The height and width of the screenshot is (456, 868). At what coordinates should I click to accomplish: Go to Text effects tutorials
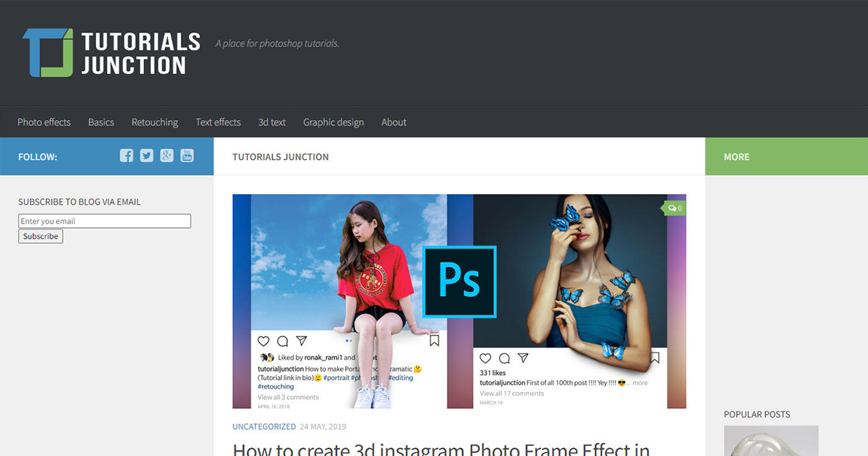point(218,122)
